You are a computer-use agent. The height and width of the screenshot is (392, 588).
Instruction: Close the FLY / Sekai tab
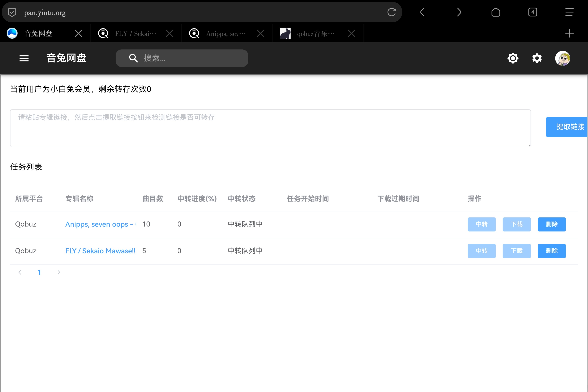pos(170,33)
